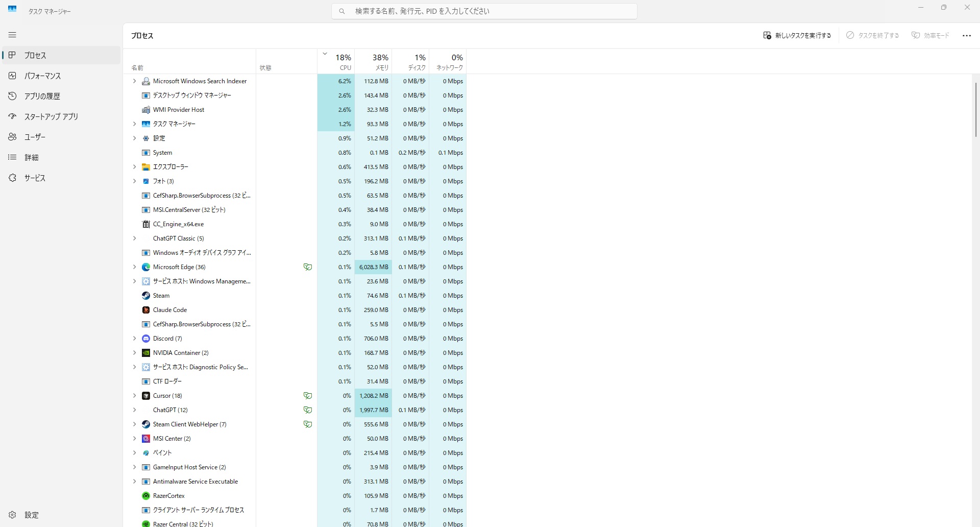Click the Cursor process icon
The image size is (980, 527).
tap(145, 396)
